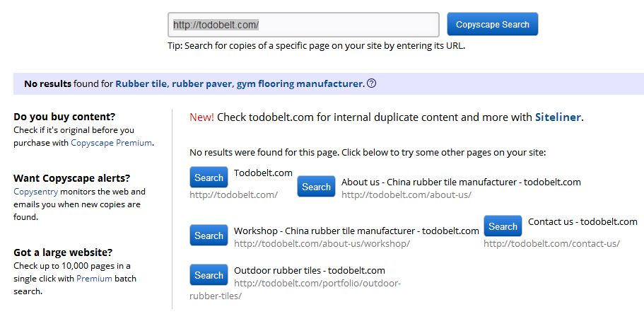Click the Tip text below the URL field
This screenshot has height=314, width=644.
316,46
